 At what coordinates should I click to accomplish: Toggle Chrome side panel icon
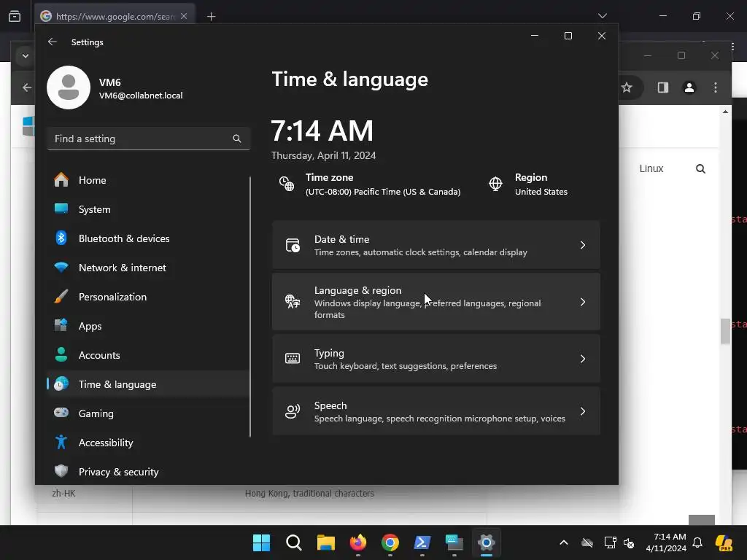point(662,87)
